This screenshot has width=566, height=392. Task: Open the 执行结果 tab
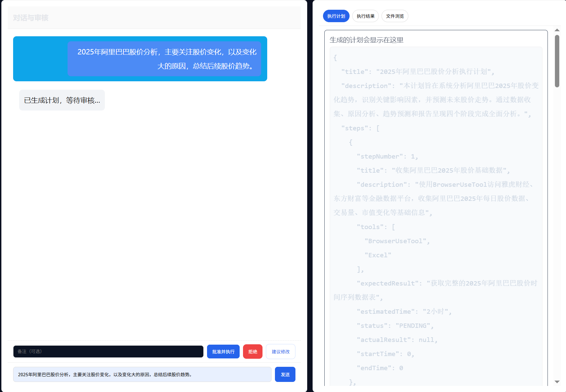tap(365, 16)
